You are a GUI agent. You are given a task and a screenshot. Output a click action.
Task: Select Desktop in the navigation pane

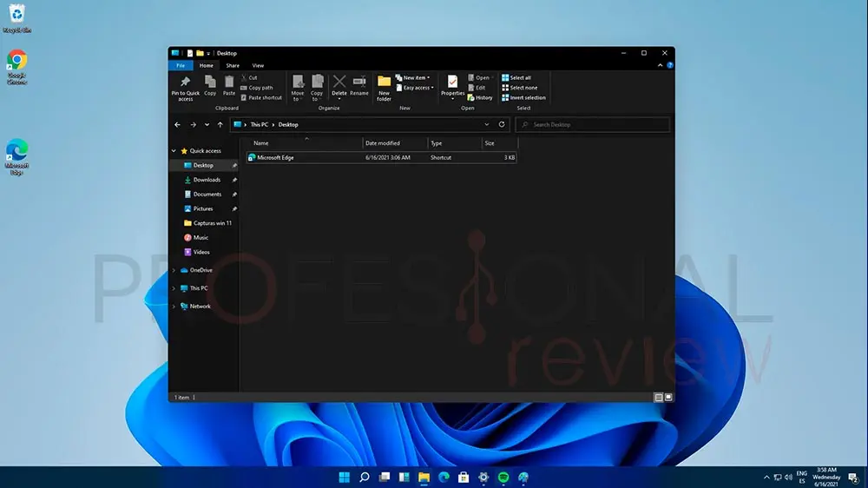(203, 165)
